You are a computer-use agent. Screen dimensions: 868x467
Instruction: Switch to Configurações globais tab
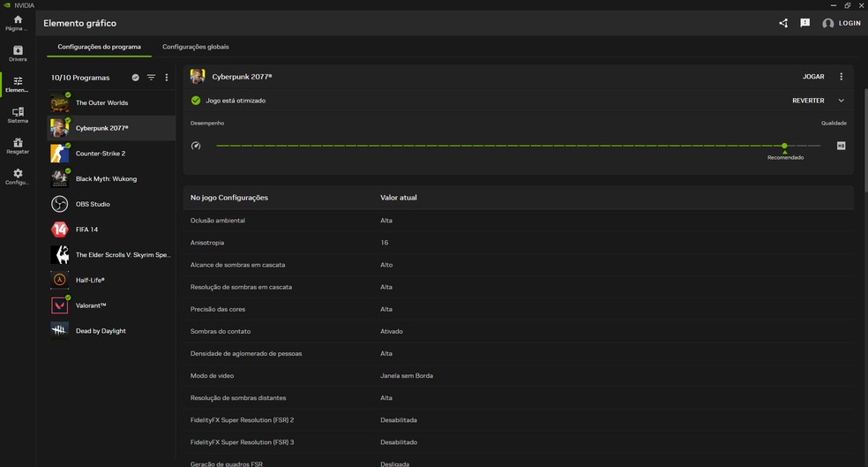196,47
